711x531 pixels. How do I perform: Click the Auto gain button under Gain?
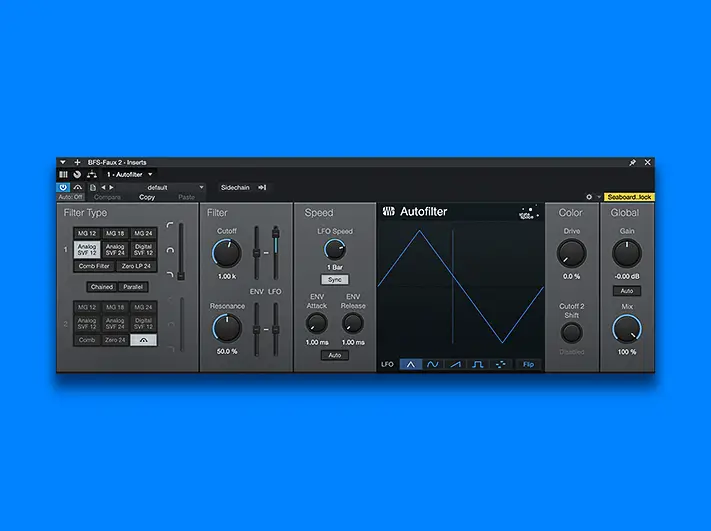pyautogui.click(x=627, y=291)
